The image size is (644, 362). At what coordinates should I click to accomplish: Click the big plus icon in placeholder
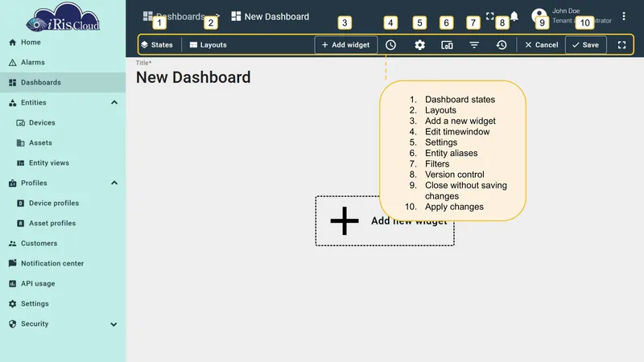point(345,220)
